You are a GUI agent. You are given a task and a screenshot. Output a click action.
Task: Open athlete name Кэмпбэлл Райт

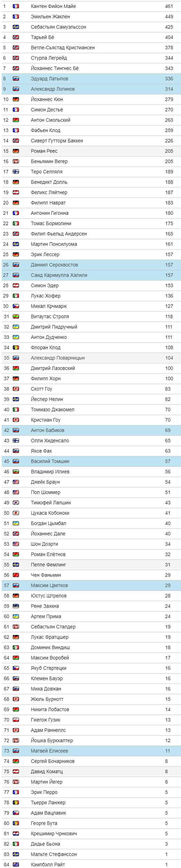48,865
